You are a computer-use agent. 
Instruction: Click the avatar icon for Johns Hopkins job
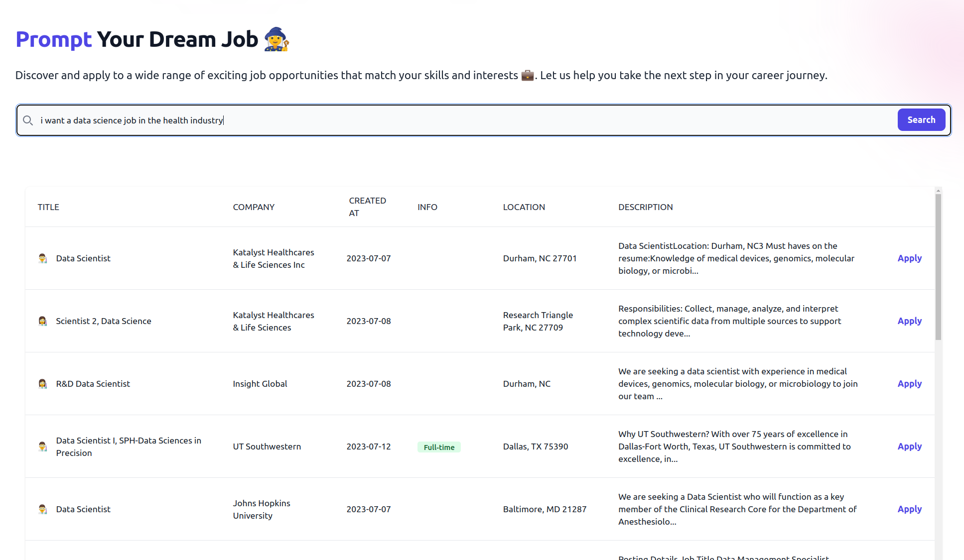click(43, 509)
